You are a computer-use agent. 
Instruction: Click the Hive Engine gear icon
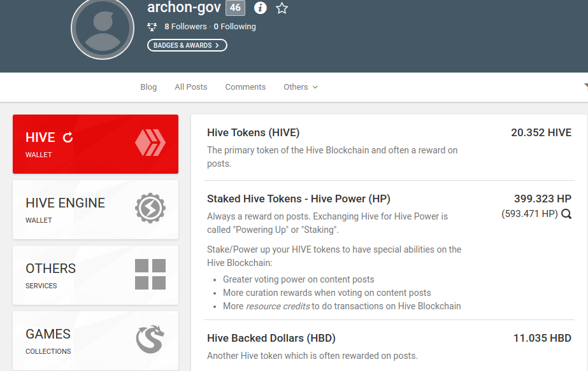pyautogui.click(x=150, y=208)
